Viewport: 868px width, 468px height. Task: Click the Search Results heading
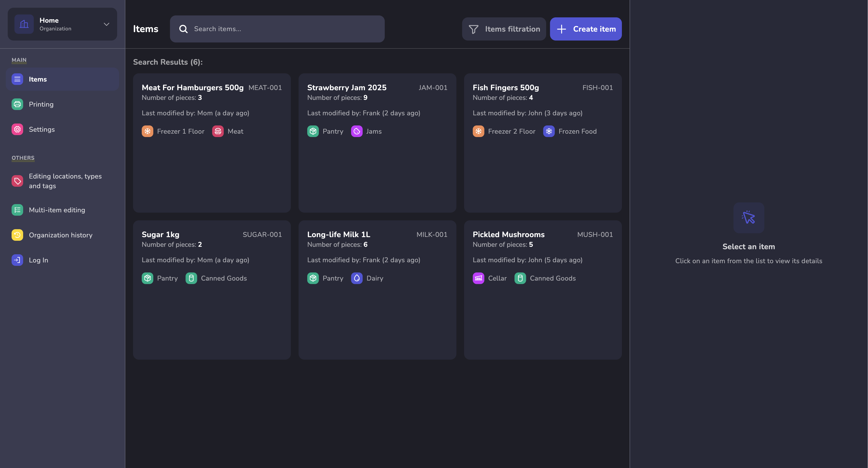tap(168, 62)
